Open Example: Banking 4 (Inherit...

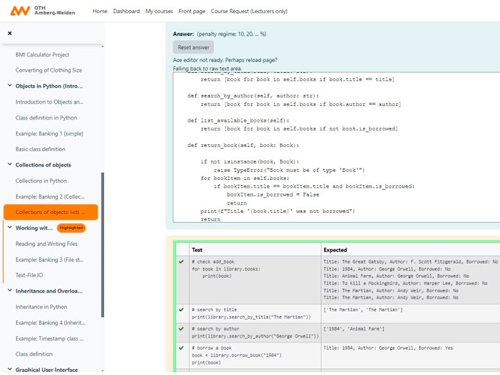click(x=50, y=322)
